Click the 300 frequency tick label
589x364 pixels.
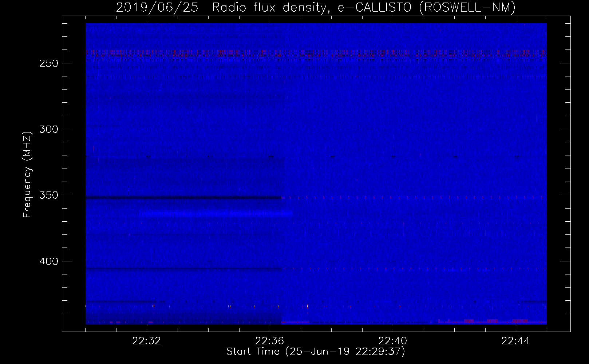tap(49, 129)
